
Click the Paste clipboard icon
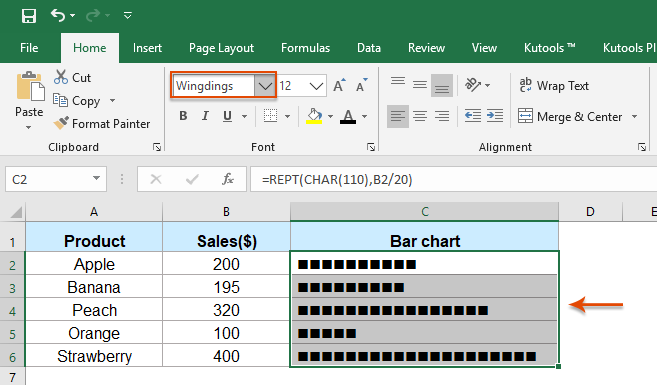(x=30, y=87)
